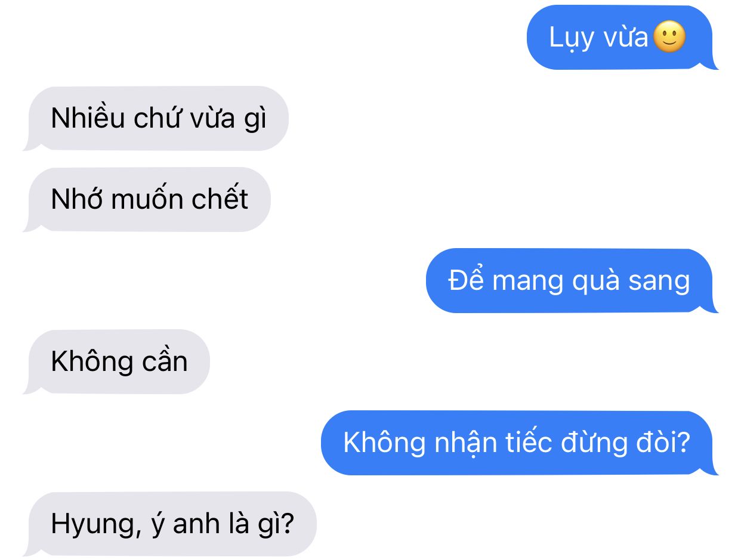Tap the "Không nhận tiếc đừng đòi?" bubble

[519, 443]
